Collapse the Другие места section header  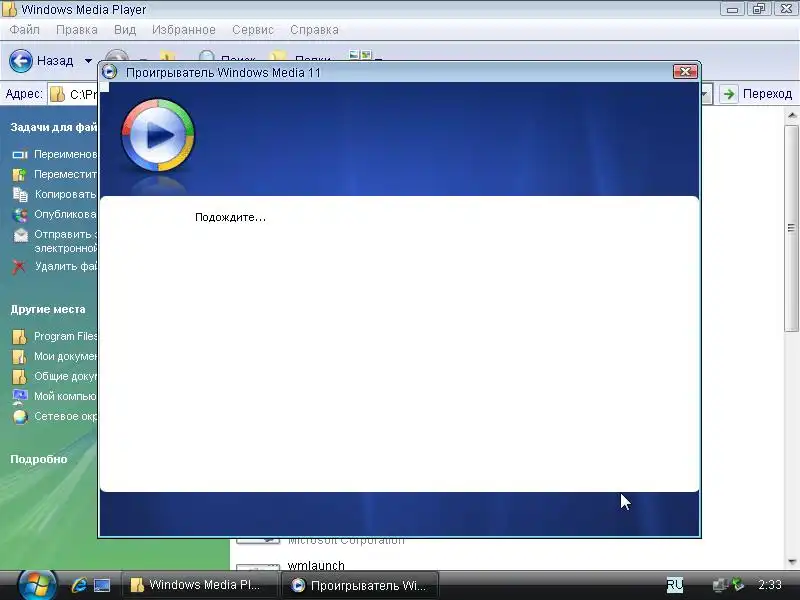click(x=48, y=310)
